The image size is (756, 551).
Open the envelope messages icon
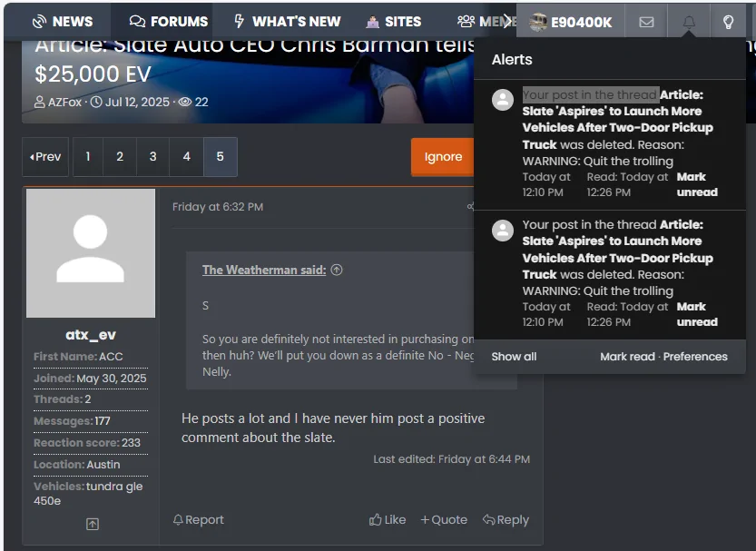[646, 22]
